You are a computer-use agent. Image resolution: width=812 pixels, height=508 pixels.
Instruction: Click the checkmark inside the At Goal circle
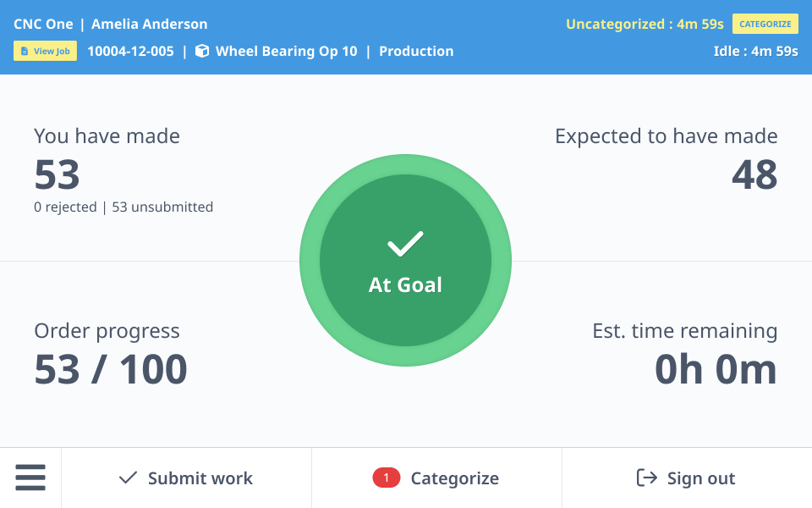(405, 244)
